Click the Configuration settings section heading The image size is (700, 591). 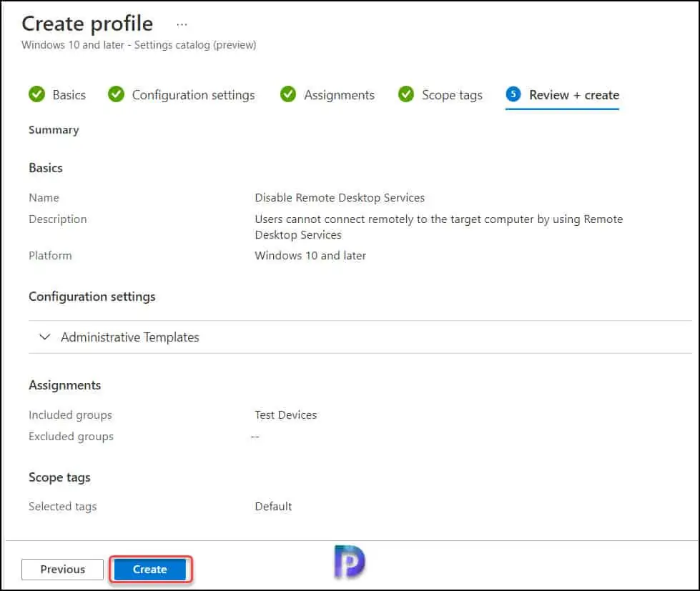(x=92, y=297)
